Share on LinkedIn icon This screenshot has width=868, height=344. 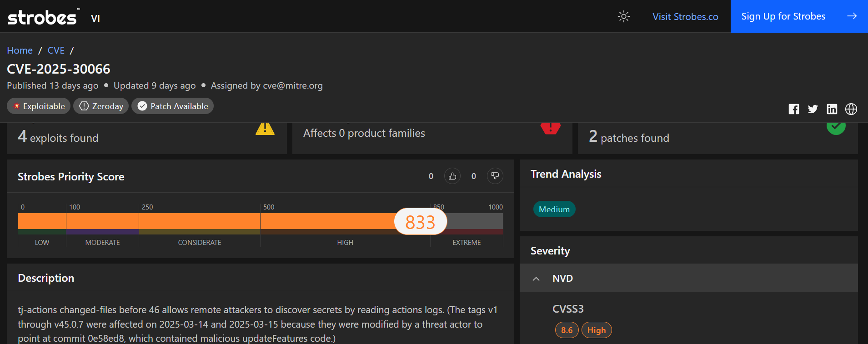coord(832,109)
